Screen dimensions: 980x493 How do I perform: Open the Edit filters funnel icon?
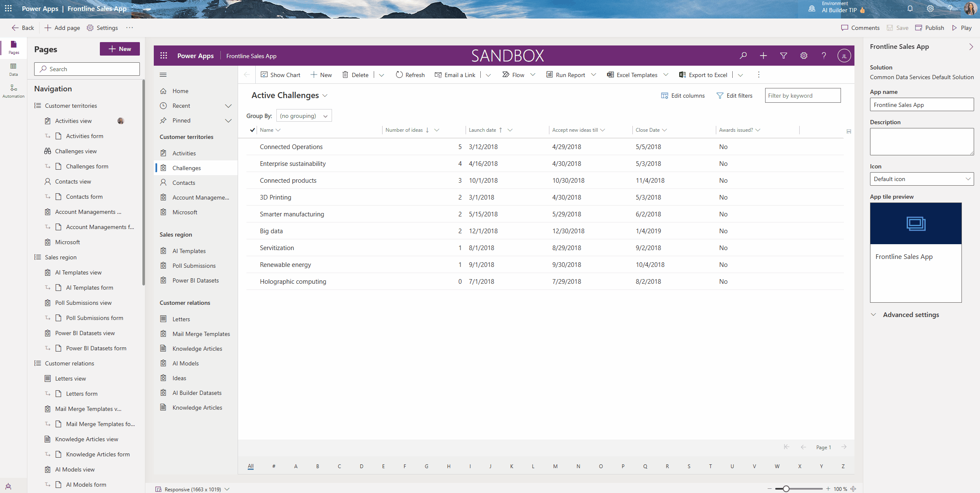[720, 96]
